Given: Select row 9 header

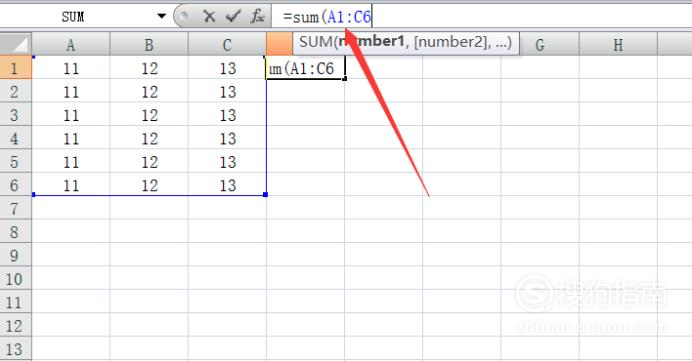Looking at the screenshot, I should pyautogui.click(x=15, y=255).
